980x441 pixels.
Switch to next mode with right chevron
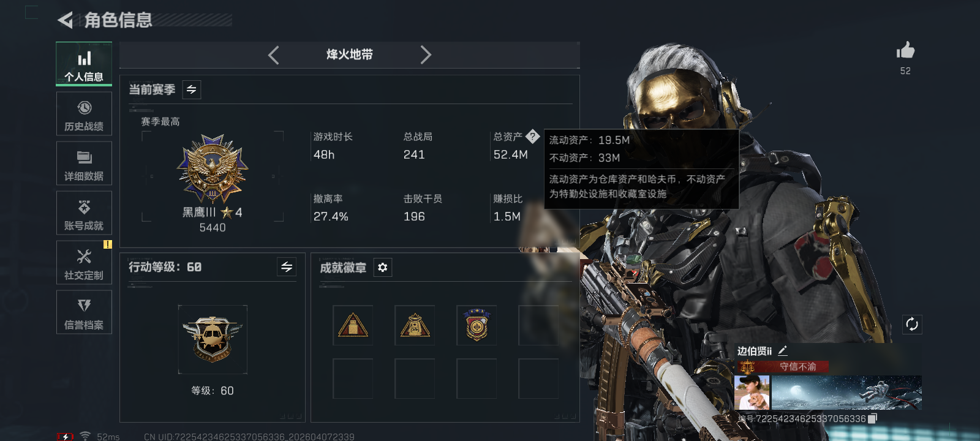coord(426,55)
